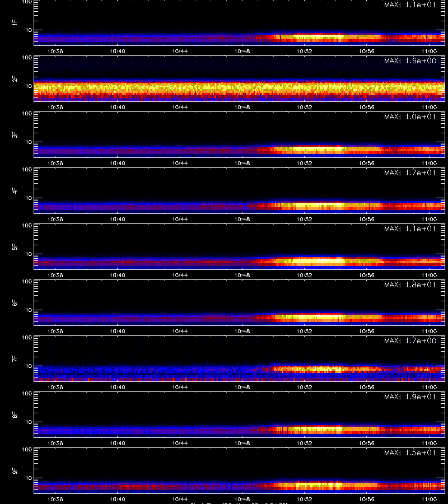This screenshot has height=504, width=448.
Task: Click the 10:40 tick label under the 2F panel
Action: [117, 108]
